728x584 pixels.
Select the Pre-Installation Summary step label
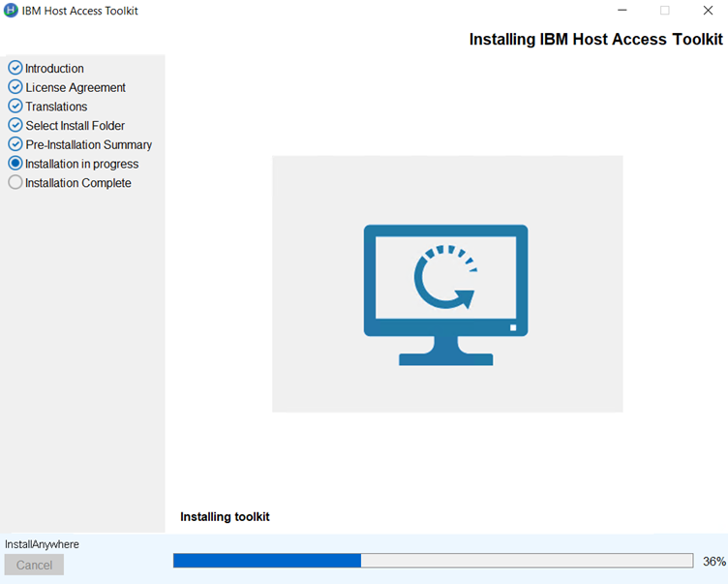[x=89, y=144]
